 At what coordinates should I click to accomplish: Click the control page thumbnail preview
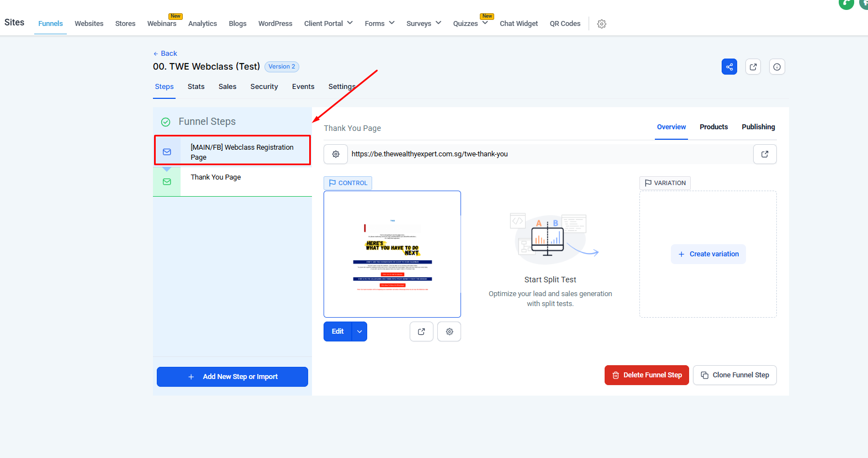point(392,254)
